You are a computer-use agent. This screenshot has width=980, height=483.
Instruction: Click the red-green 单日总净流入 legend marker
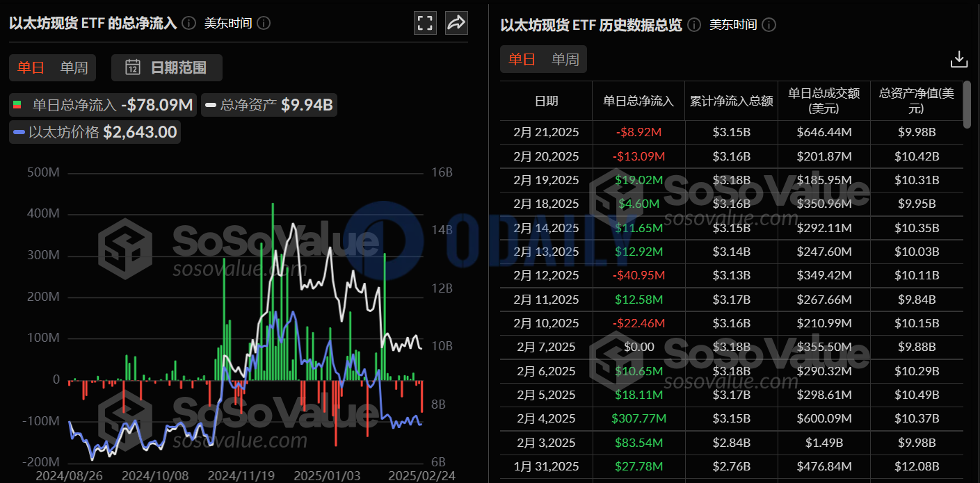(x=18, y=106)
